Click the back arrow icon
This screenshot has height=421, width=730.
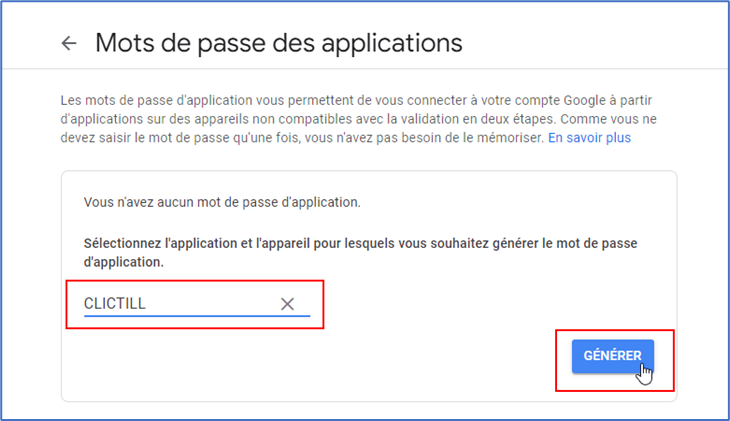tap(69, 43)
